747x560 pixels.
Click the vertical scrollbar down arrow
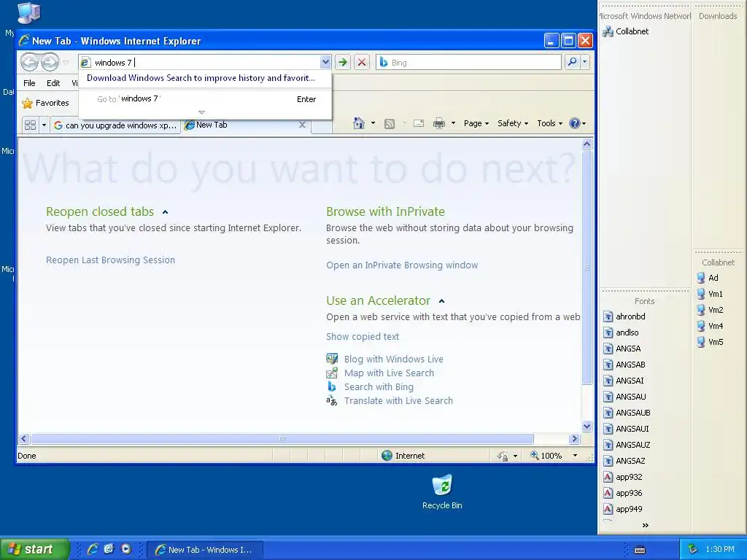587,426
